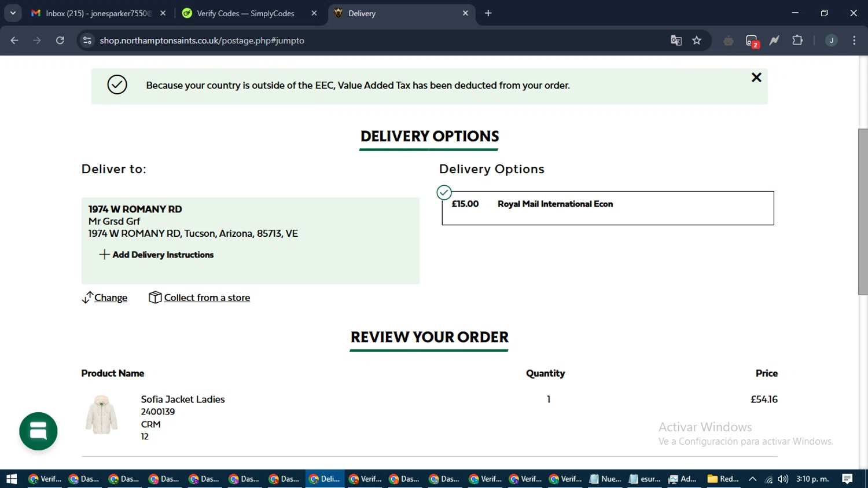Click product code 2400139
This screenshot has height=488, width=868.
[x=158, y=412]
